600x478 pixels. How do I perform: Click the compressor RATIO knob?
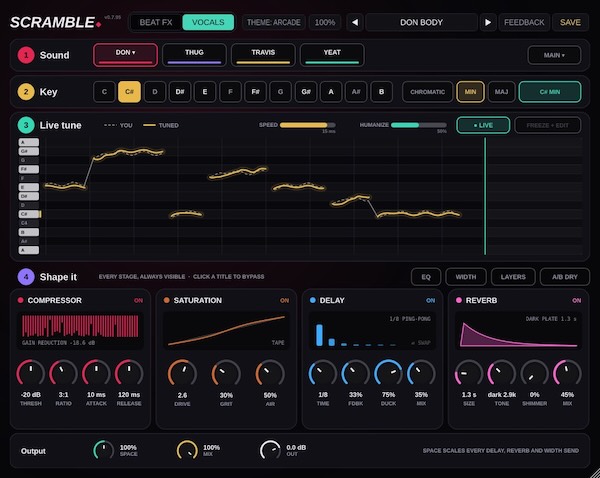(63, 374)
